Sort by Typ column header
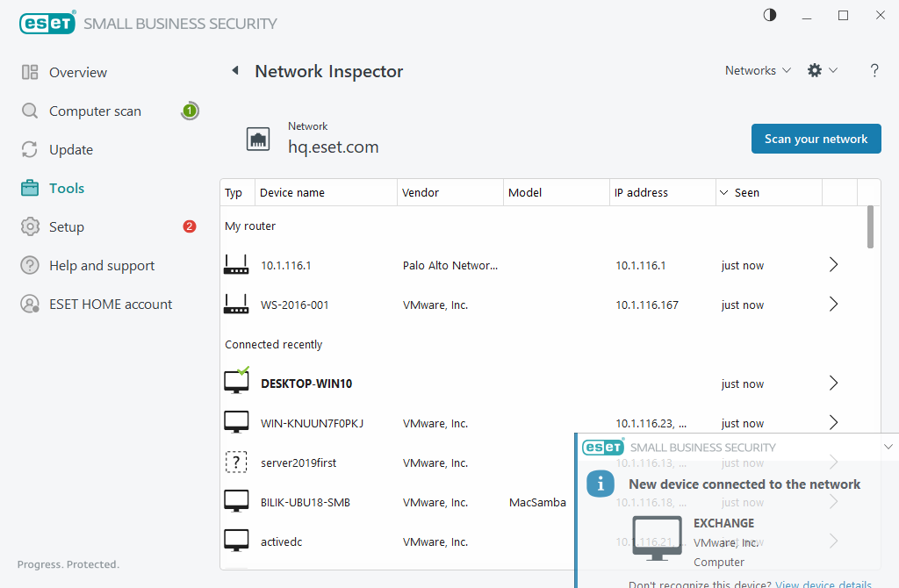 coord(237,192)
